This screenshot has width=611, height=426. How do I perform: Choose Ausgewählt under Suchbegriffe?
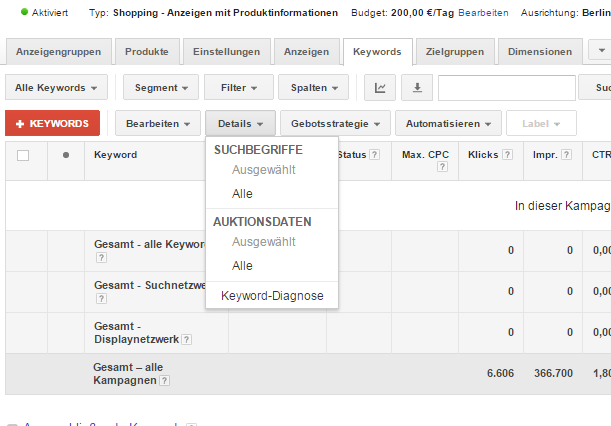tap(264, 170)
